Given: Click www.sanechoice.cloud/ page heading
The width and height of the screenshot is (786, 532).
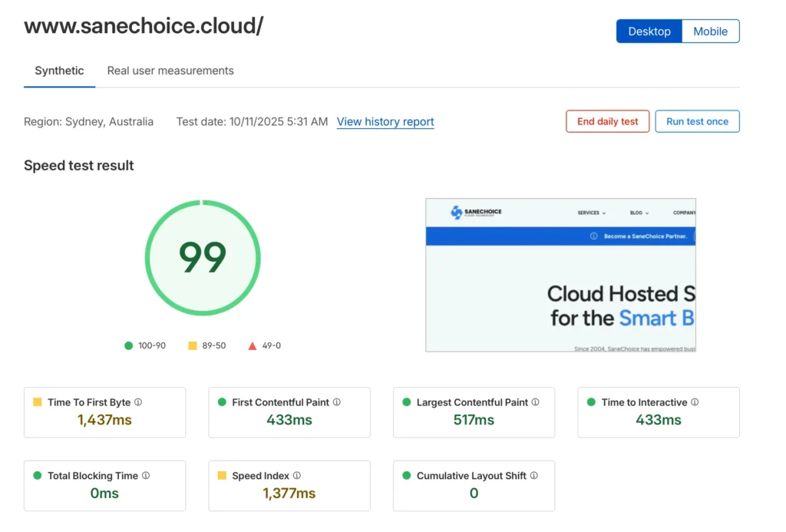Looking at the screenshot, I should pos(144,26).
